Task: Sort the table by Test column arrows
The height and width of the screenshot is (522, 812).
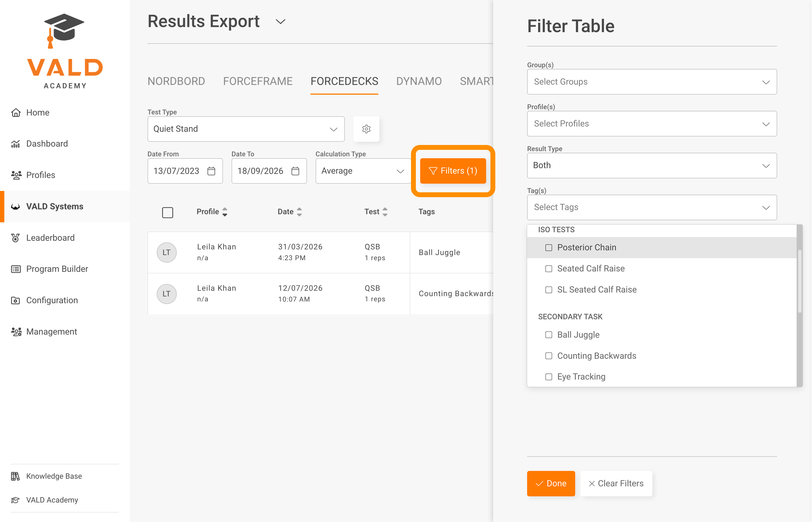Action: (385, 212)
